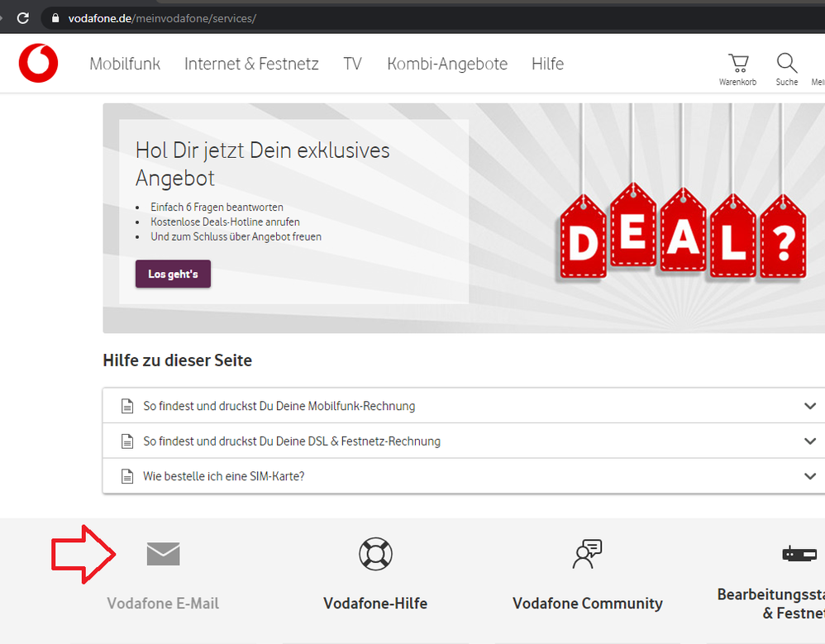This screenshot has width=825, height=644.
Task: Click the DEAL? tags banner image
Action: coord(682,231)
